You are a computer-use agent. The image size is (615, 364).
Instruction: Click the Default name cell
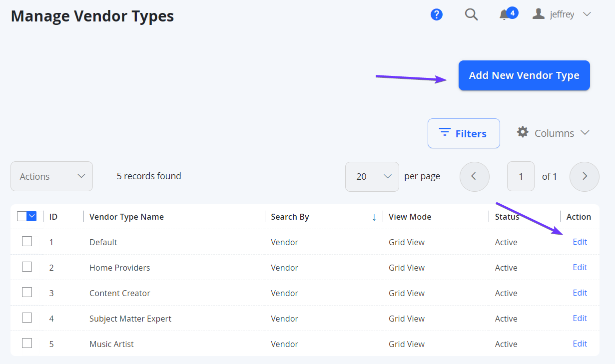103,242
